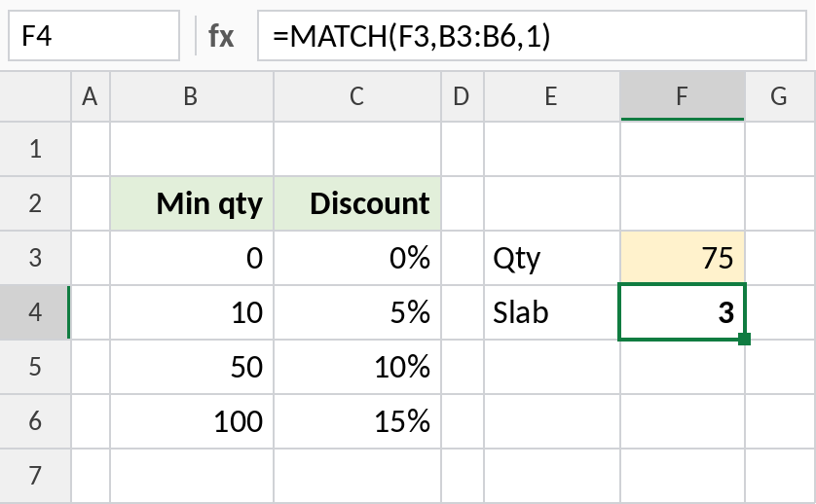This screenshot has width=816, height=504.
Task: Select the quantity cell showing 75
Action: click(683, 258)
